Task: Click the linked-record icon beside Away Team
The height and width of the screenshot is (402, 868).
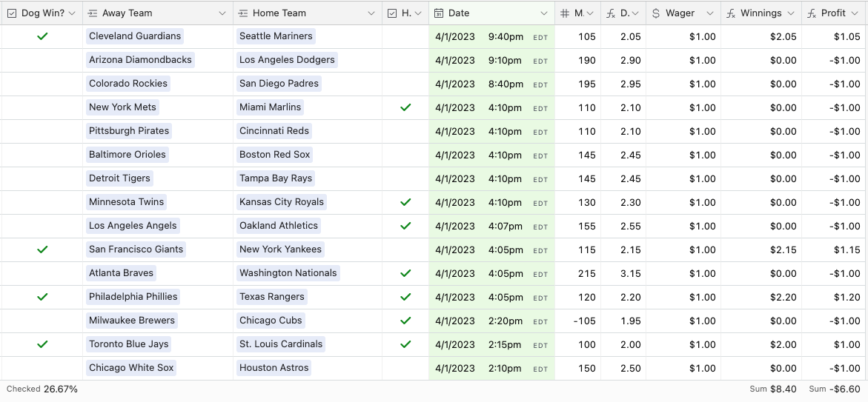Action: [x=93, y=13]
